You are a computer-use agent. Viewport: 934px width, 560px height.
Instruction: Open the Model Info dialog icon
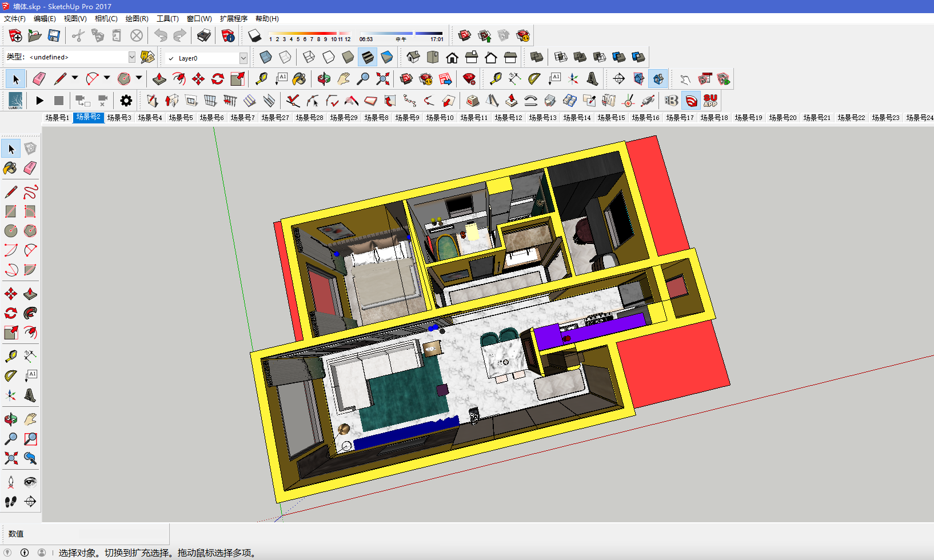tap(227, 36)
